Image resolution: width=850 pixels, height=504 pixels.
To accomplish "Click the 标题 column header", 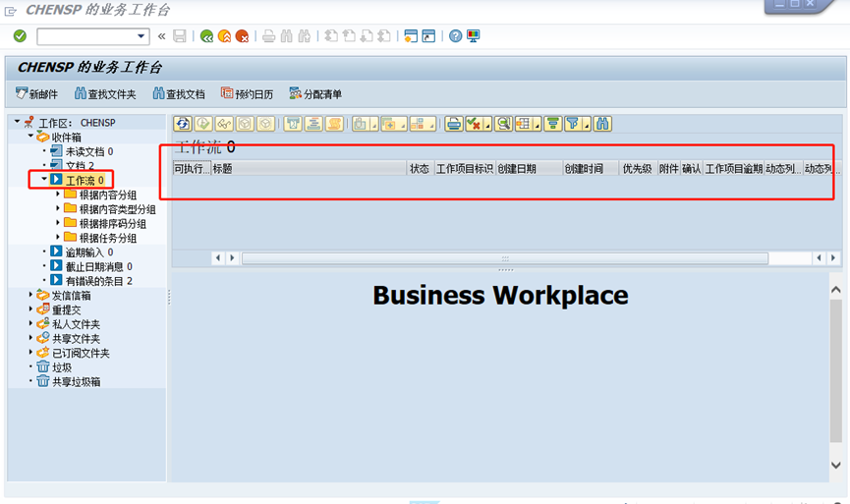I will pyautogui.click(x=309, y=169).
